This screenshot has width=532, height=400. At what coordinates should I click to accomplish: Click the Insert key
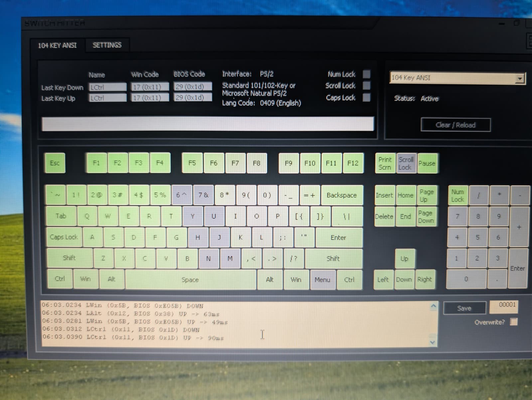click(x=384, y=195)
